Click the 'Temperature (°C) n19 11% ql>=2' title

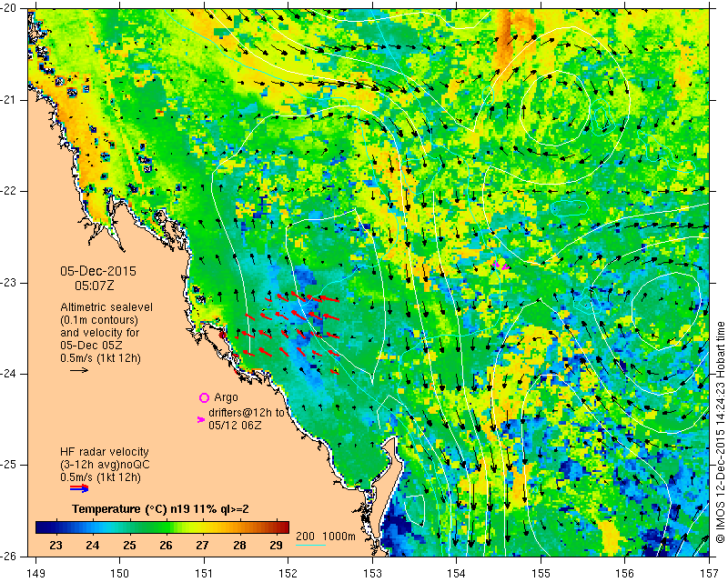[160, 509]
